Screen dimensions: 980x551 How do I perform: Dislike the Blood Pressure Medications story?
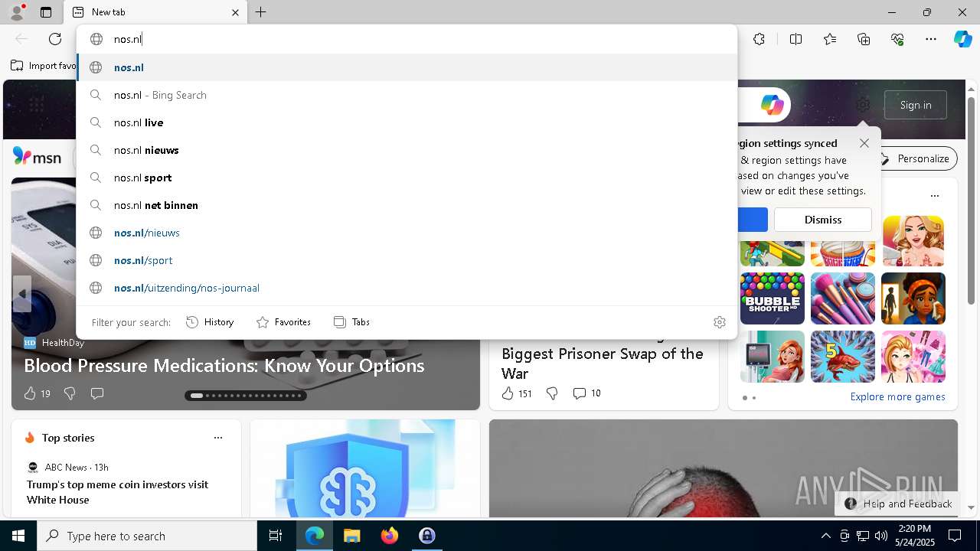tap(70, 393)
